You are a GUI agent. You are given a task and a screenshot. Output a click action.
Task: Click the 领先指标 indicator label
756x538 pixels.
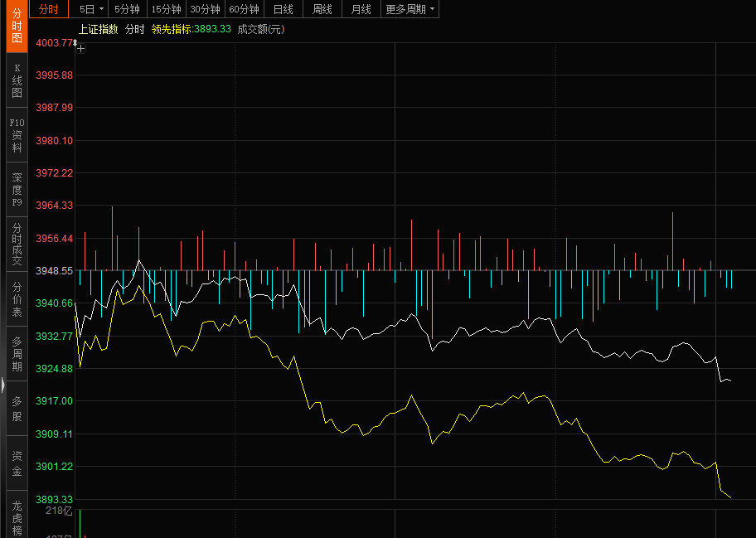172,29
